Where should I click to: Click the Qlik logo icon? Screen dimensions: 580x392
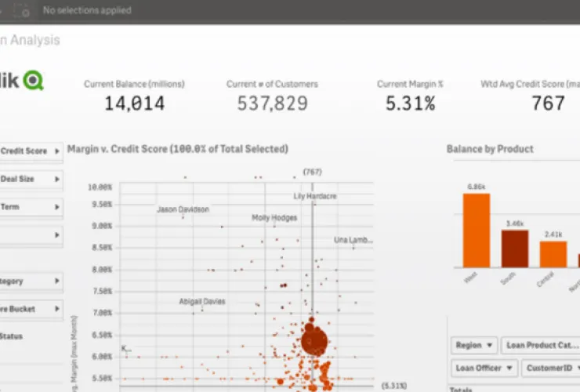tap(33, 80)
